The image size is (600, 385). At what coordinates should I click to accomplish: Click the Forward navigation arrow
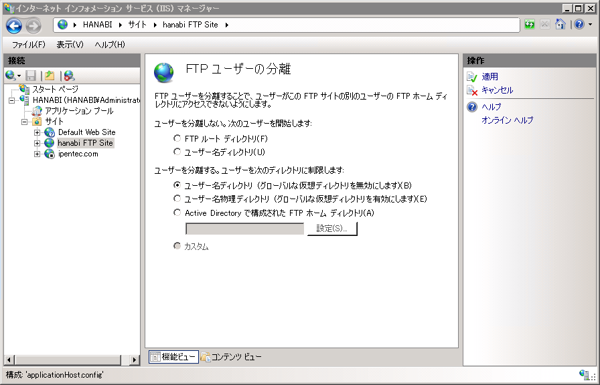pyautogui.click(x=33, y=26)
